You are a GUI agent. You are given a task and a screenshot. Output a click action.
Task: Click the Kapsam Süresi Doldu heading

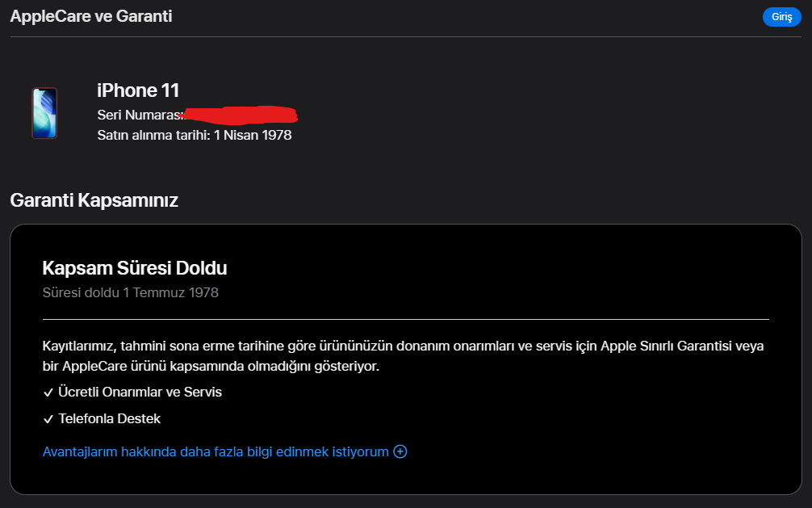click(135, 268)
